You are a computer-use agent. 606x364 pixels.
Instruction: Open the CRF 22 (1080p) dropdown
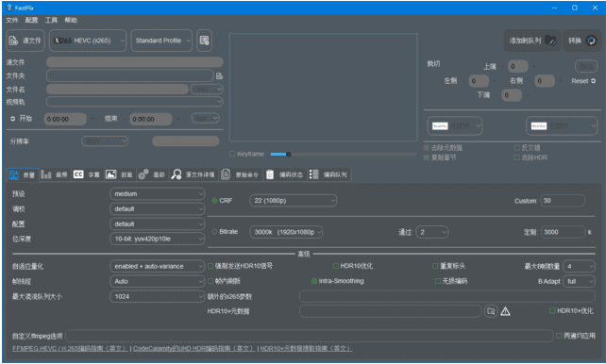click(x=294, y=201)
